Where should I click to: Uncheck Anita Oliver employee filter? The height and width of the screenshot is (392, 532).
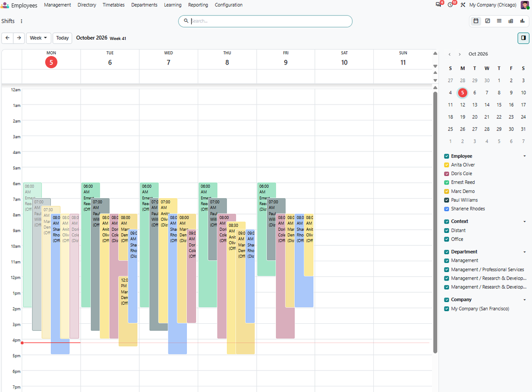pos(446,165)
